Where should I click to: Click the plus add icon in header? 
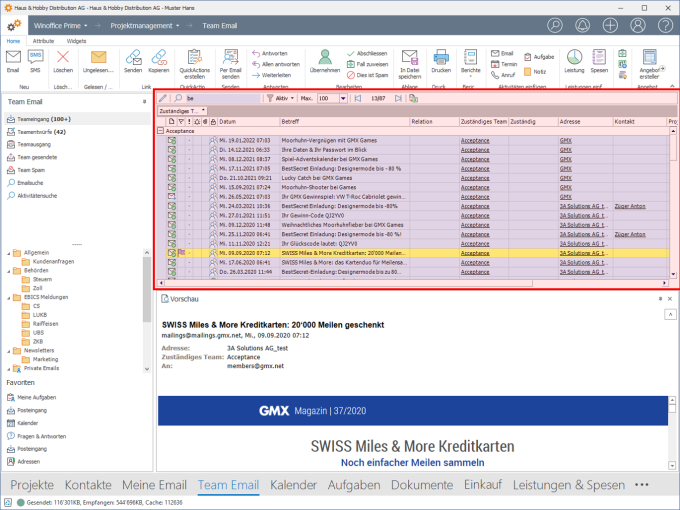pos(610,26)
